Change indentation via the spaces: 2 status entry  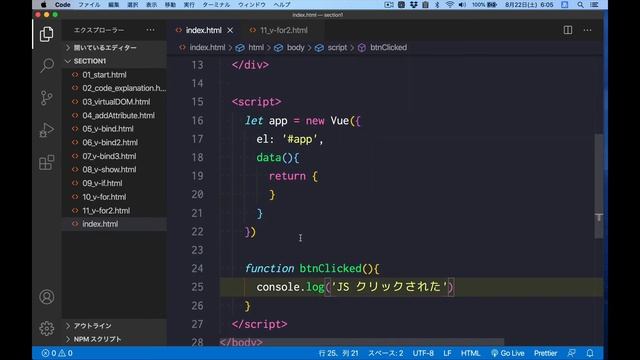[386, 353]
